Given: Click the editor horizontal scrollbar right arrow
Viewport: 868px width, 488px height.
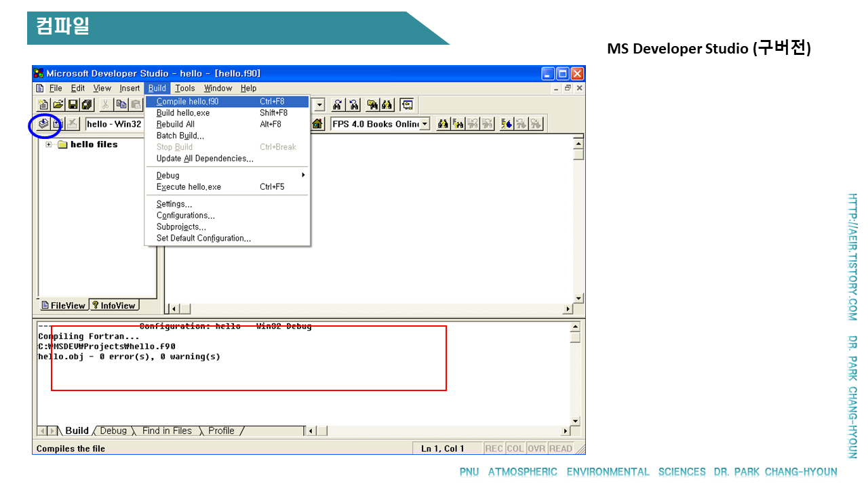Looking at the screenshot, I should tap(568, 309).
